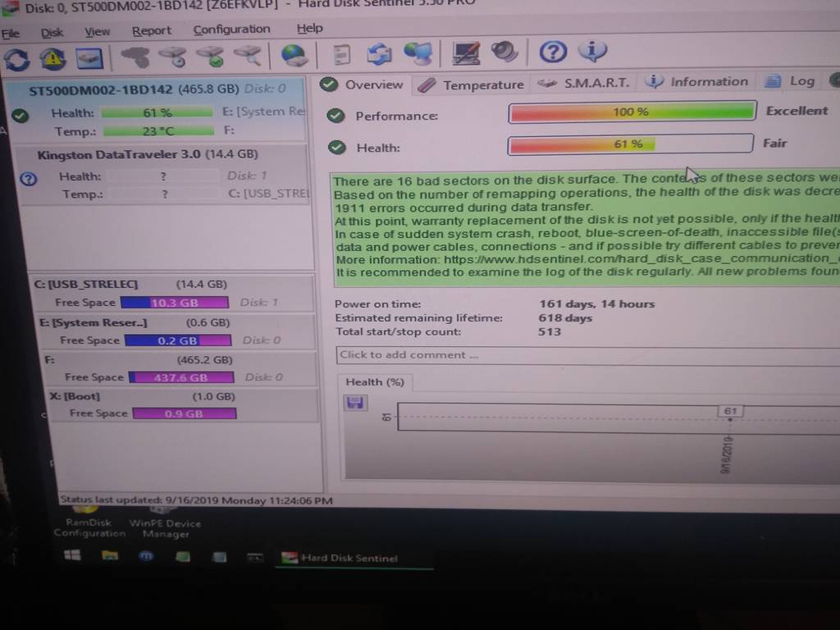Click the blue round 'm' taskbar icon
Screen dimensions: 840x630
pyautogui.click(x=146, y=557)
